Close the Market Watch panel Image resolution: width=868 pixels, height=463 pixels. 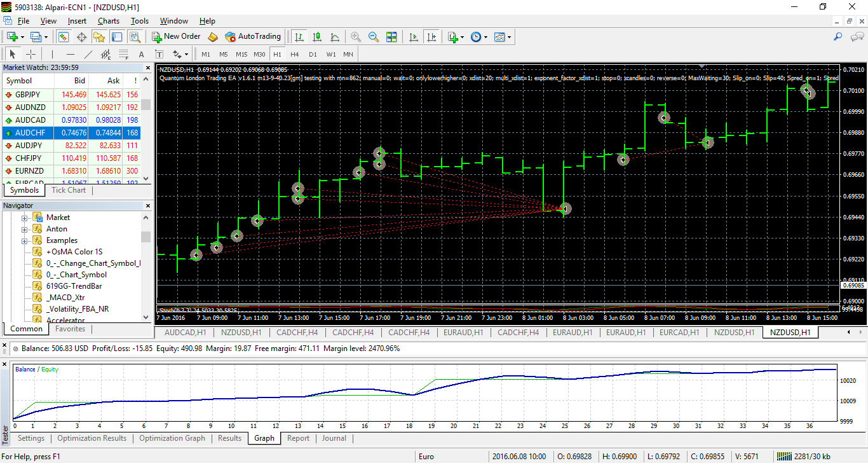tap(149, 67)
